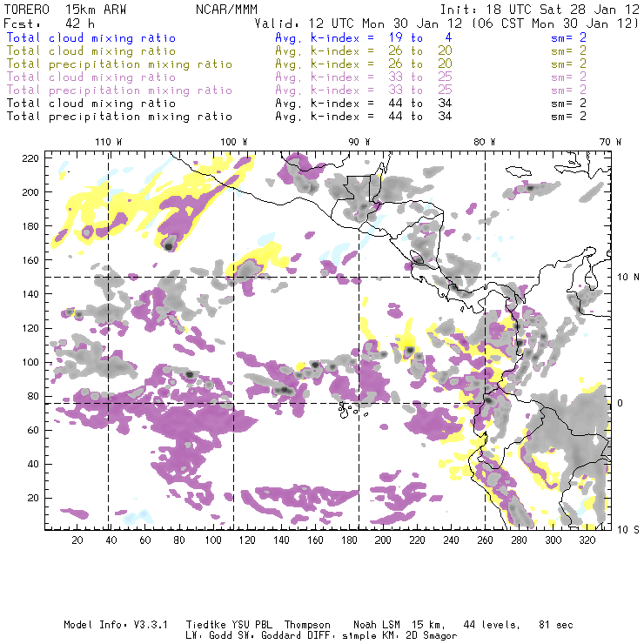Screen dimensions: 644x644
Task: Select the "NCAR/MMM" header label
Action: point(226,10)
